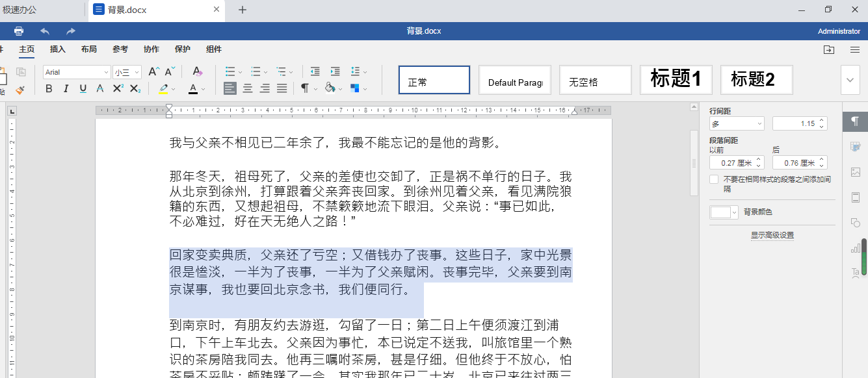
Task: Expand the bullet list options arrow
Action: click(240, 72)
